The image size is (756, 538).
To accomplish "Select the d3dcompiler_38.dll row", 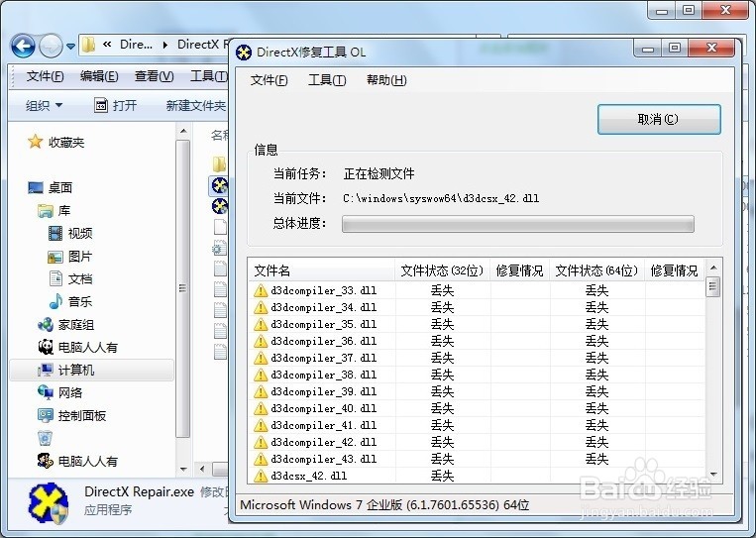I will click(477, 375).
